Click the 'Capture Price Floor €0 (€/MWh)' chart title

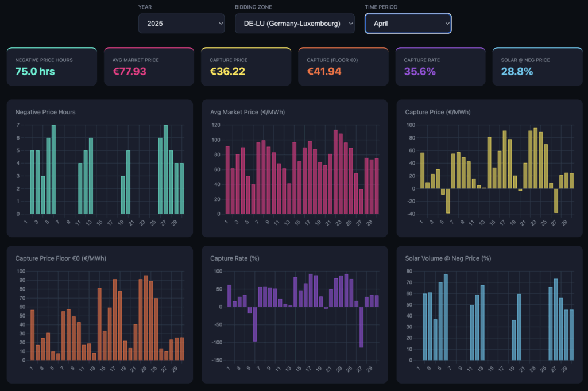point(61,258)
